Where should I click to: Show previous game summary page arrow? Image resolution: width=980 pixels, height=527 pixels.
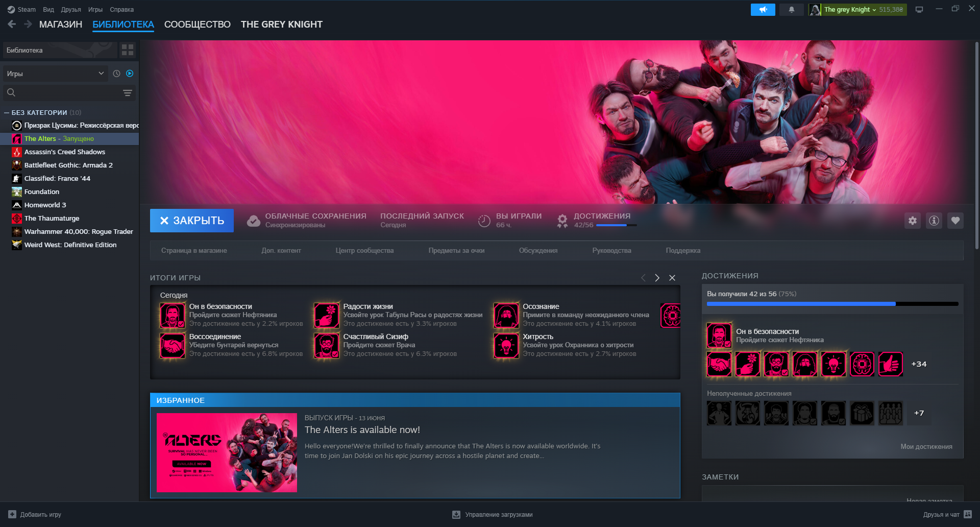pyautogui.click(x=643, y=278)
